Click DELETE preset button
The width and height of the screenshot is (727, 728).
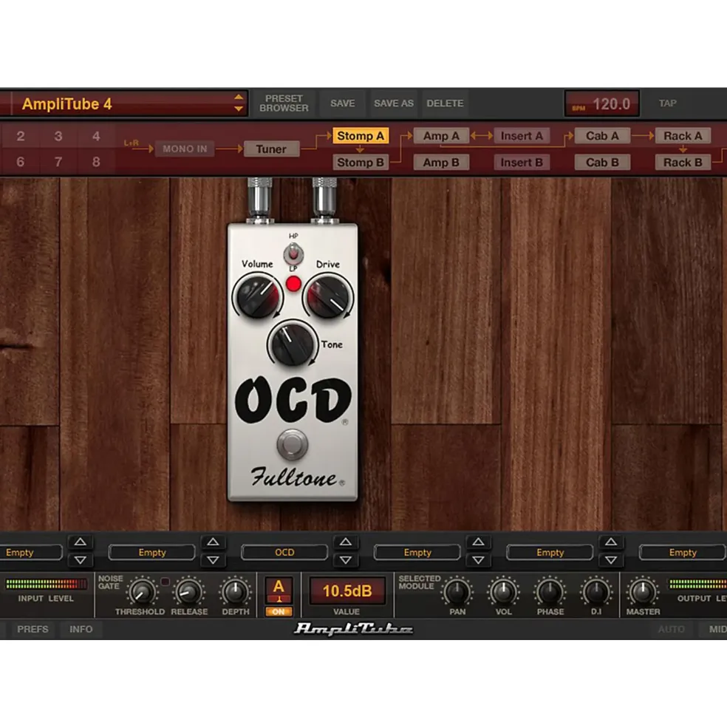point(445,103)
